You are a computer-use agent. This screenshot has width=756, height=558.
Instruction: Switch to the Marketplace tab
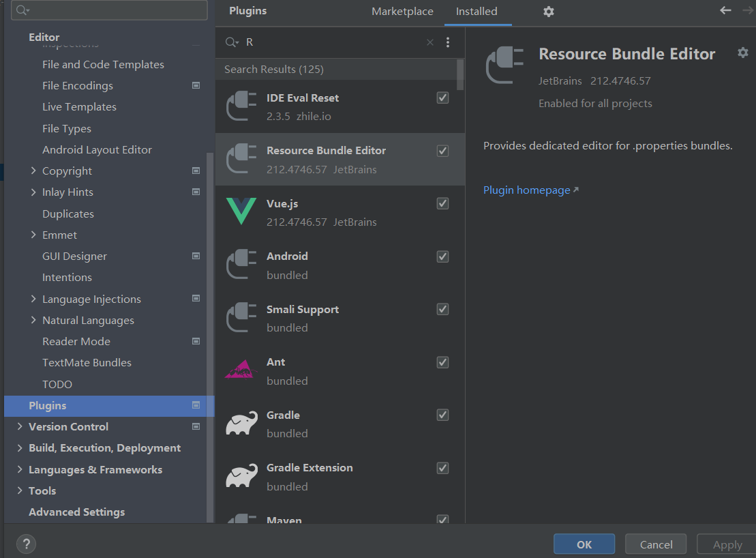(x=402, y=12)
